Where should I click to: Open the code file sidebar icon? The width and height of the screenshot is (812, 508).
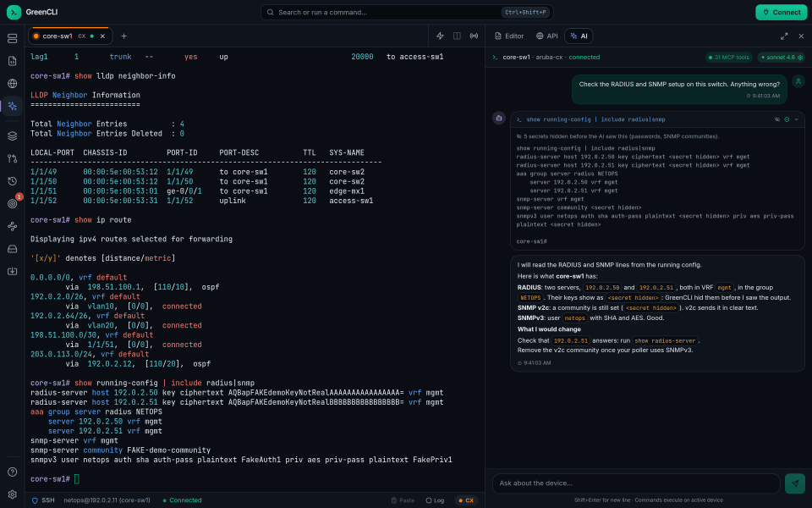point(13,61)
